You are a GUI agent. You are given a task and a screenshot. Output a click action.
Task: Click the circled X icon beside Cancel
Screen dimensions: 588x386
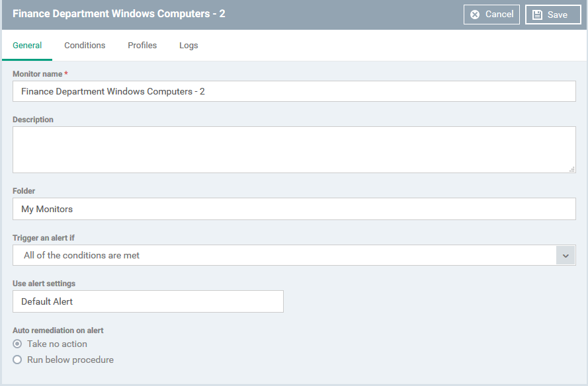[475, 15]
